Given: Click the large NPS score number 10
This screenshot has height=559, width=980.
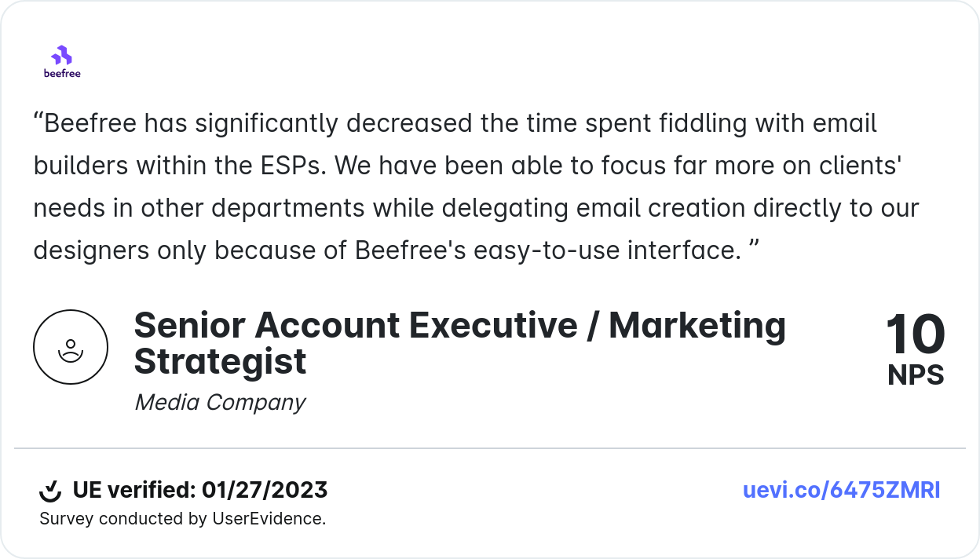Looking at the screenshot, I should (x=916, y=335).
